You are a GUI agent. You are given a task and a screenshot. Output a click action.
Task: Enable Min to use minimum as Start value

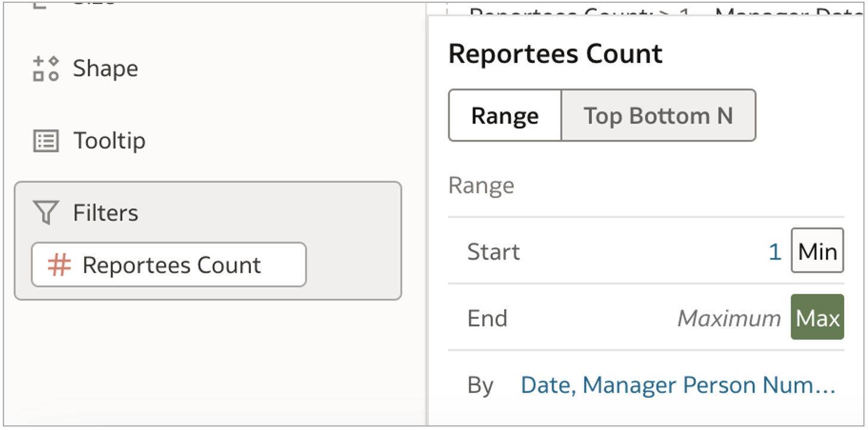817,251
